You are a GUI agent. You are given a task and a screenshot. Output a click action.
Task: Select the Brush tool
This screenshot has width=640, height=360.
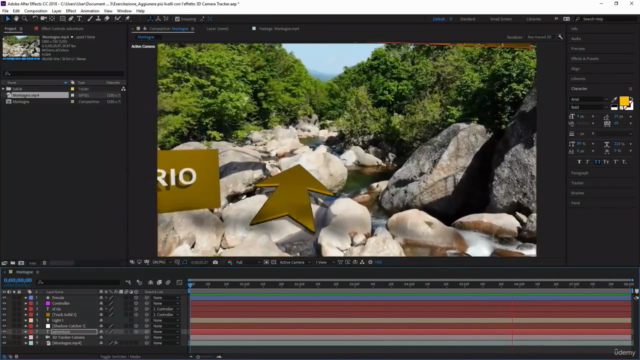[90, 19]
